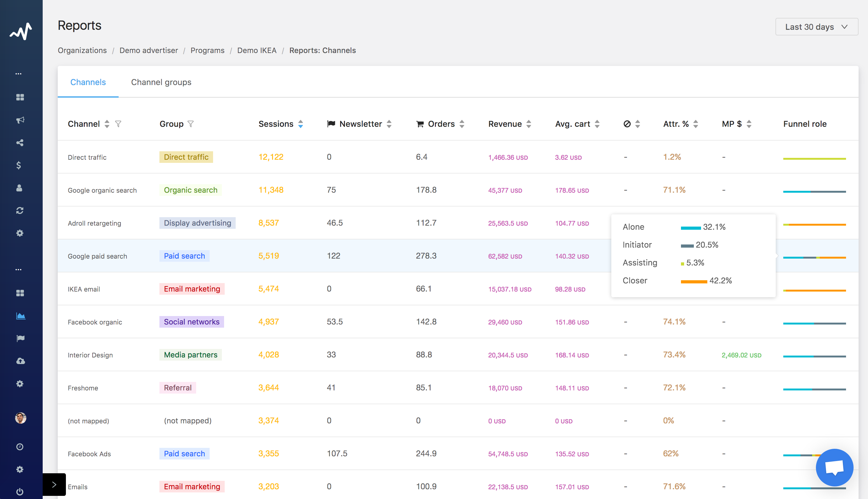Image resolution: width=868 pixels, height=499 pixels.
Task: Select the Channels tab
Action: pos(88,82)
